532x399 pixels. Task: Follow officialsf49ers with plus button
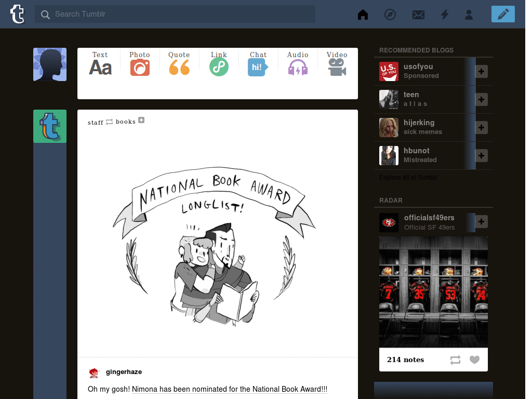481,221
